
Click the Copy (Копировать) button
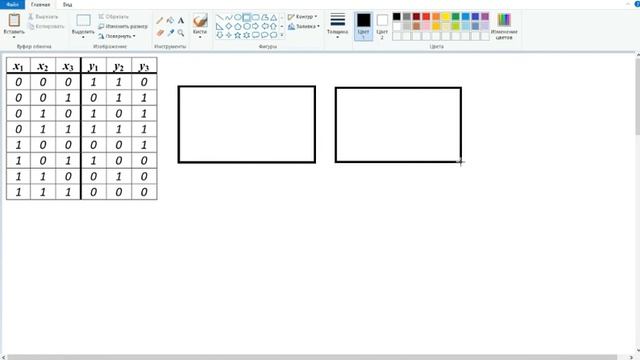(46, 27)
